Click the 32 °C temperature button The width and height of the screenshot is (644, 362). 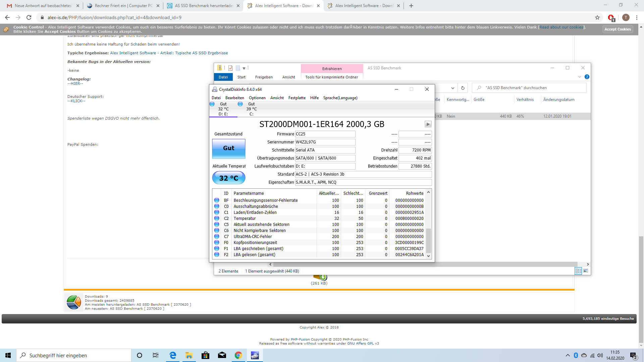click(x=229, y=178)
